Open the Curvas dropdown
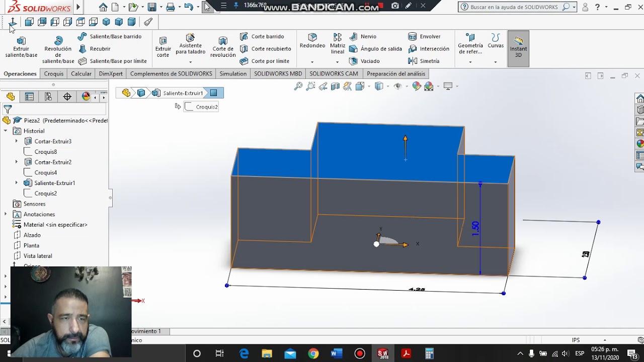 click(496, 62)
